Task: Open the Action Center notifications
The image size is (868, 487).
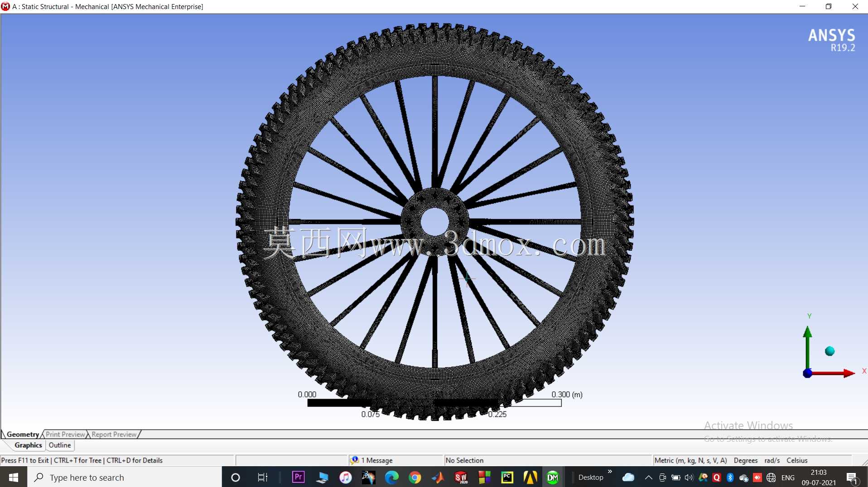Action: click(x=852, y=477)
